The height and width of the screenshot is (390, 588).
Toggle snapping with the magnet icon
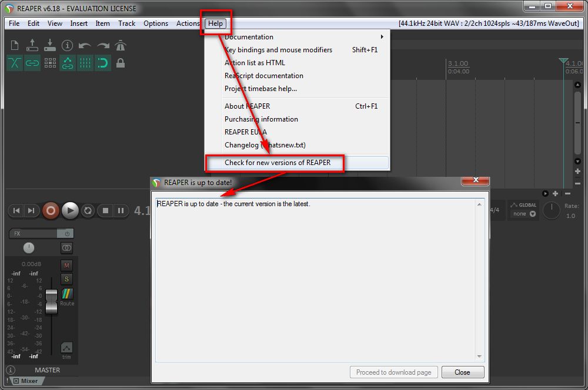point(103,63)
